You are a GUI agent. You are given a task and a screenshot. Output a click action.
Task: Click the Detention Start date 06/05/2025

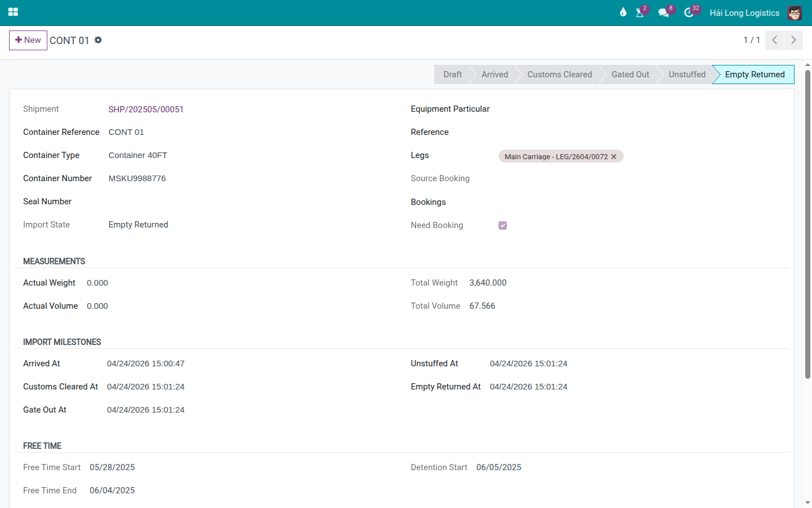[x=498, y=467]
